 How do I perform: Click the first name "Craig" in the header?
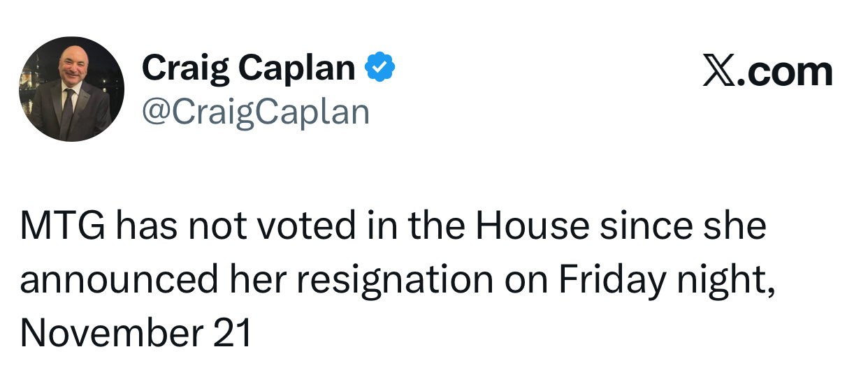[x=185, y=68]
